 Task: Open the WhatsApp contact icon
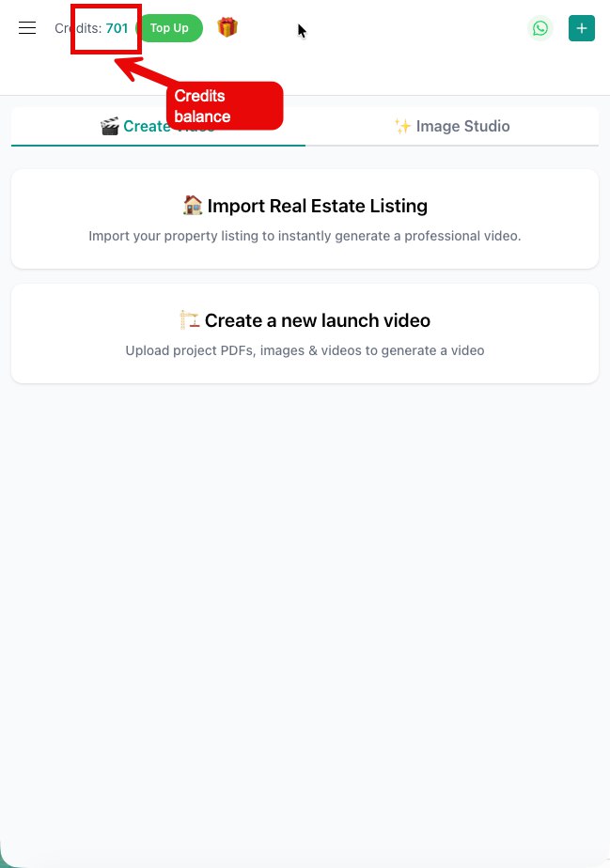click(540, 28)
